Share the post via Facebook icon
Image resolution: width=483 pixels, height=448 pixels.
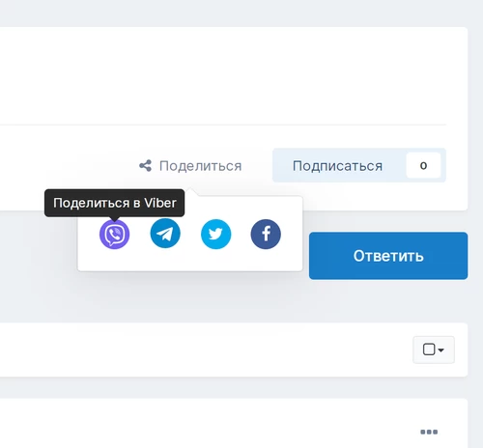click(x=266, y=234)
